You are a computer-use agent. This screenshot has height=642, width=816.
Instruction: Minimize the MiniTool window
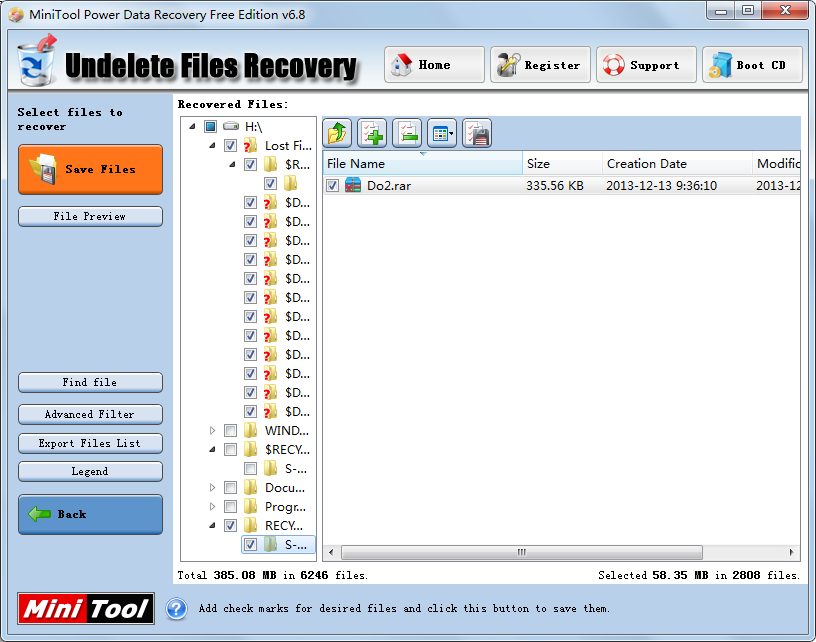[x=721, y=11]
